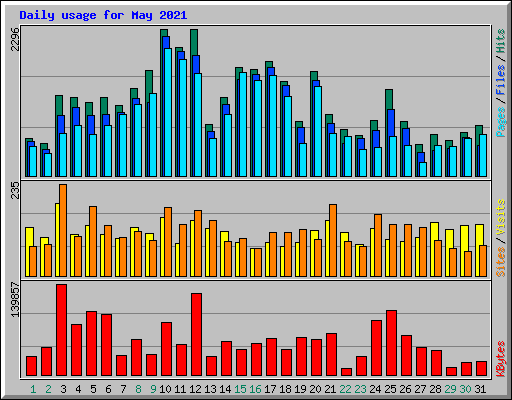Select the yellow "Visits" legend label
Viewport: 512px width, 400px height.
[501, 218]
